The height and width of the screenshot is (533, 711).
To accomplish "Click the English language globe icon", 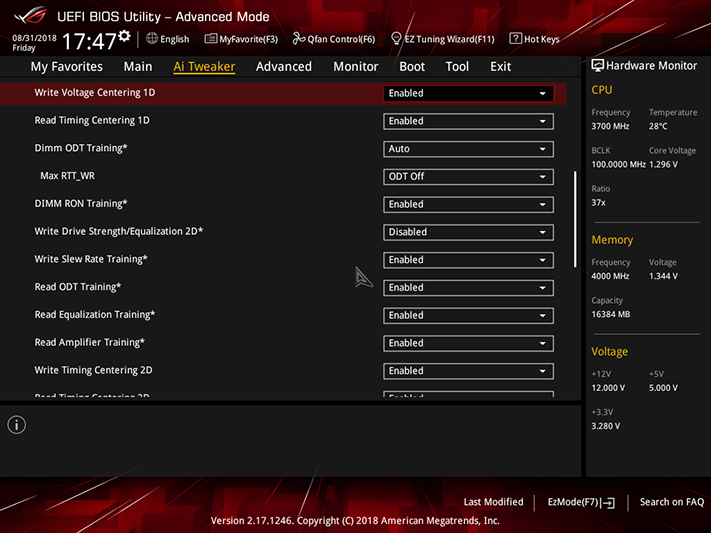I will (x=152, y=39).
